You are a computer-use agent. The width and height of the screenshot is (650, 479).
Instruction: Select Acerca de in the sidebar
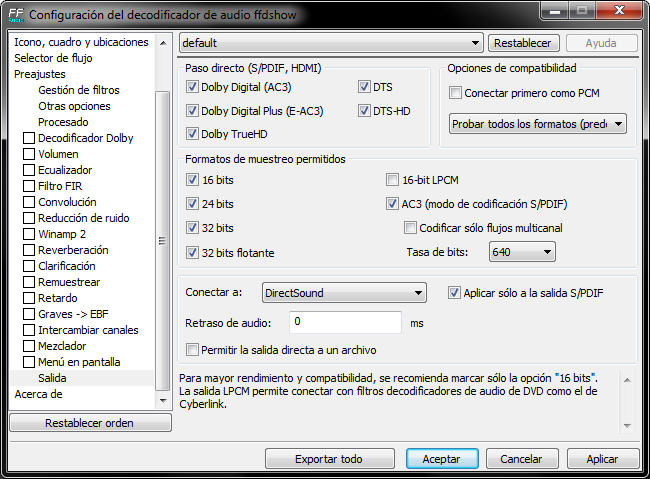(38, 394)
